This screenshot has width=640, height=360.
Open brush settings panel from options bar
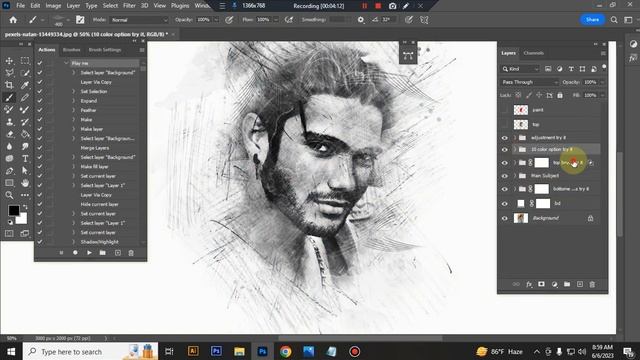[x=80, y=20]
